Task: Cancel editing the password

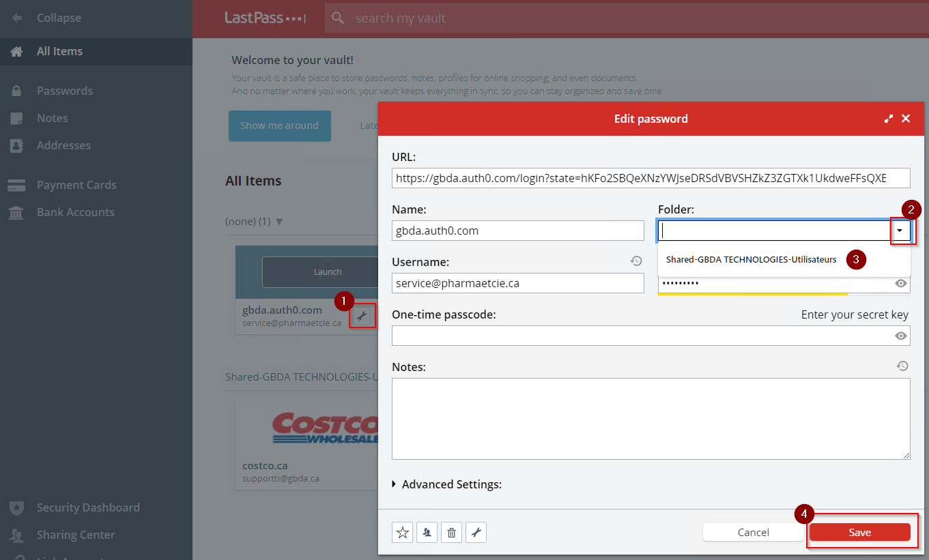Action: point(754,533)
